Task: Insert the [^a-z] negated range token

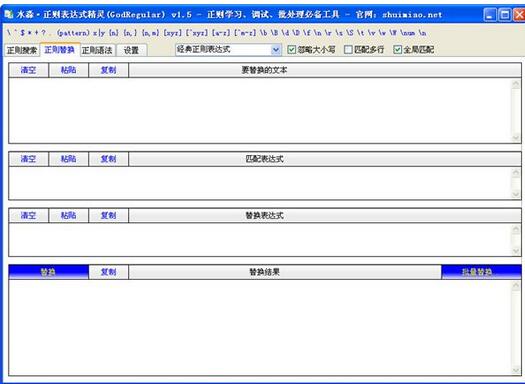Action: (x=245, y=33)
